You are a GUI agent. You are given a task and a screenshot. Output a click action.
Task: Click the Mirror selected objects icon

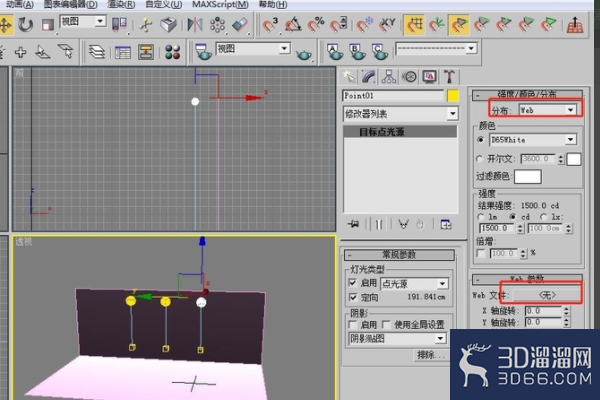[x=195, y=25]
